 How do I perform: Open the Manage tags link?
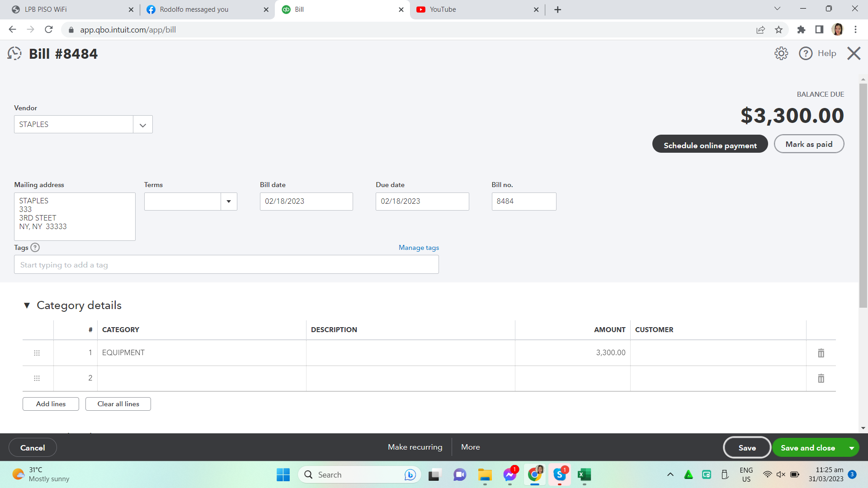click(419, 248)
